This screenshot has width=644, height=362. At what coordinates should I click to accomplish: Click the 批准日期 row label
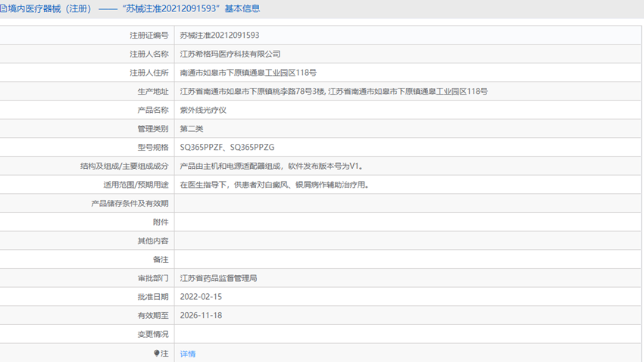coord(153,297)
